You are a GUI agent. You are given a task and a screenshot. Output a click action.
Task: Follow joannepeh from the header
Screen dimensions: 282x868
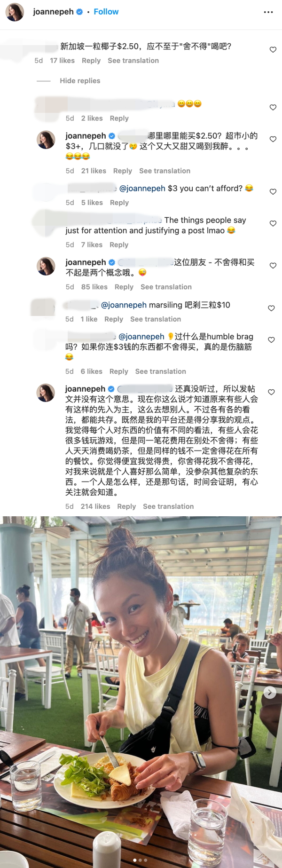tap(106, 12)
